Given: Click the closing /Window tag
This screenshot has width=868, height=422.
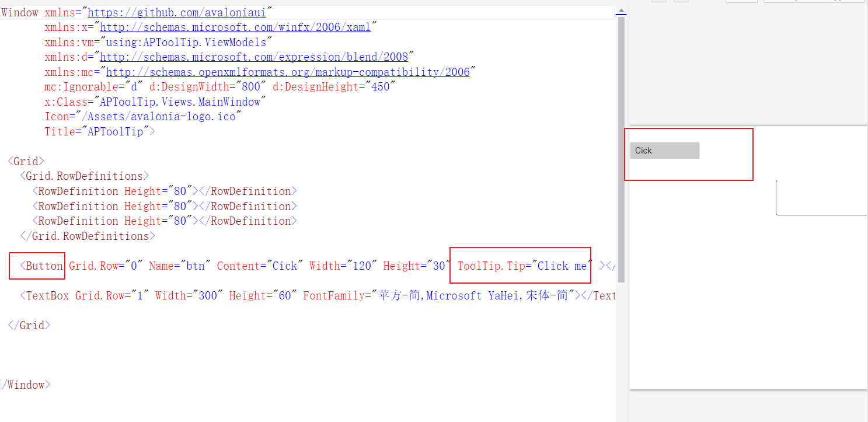Looking at the screenshot, I should 25,385.
